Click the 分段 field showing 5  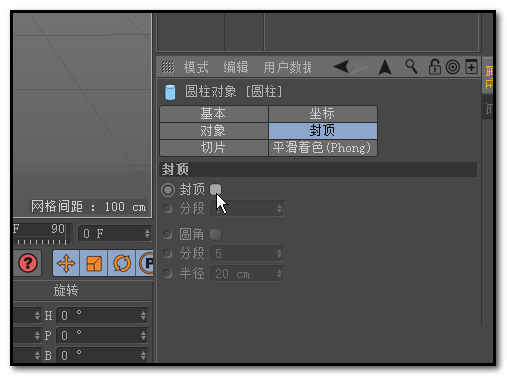[x=247, y=254]
